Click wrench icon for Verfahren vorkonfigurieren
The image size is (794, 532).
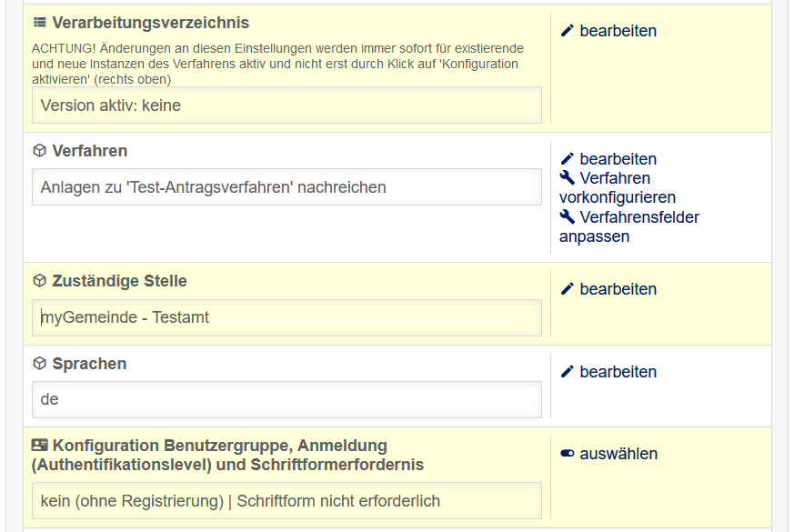tap(568, 178)
